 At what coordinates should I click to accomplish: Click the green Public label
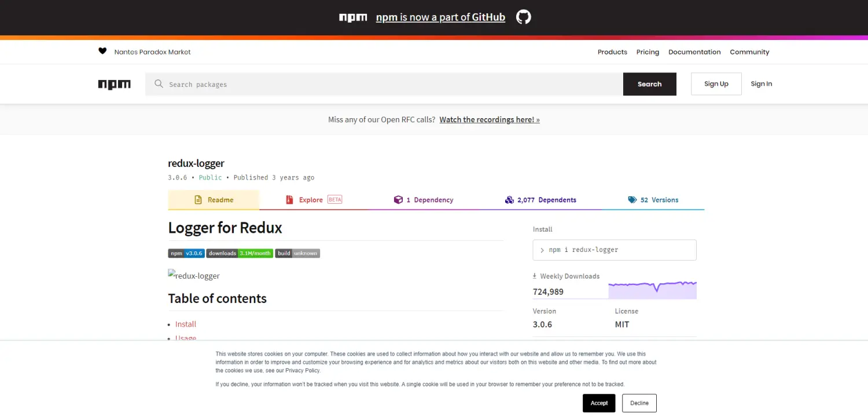[211, 178]
